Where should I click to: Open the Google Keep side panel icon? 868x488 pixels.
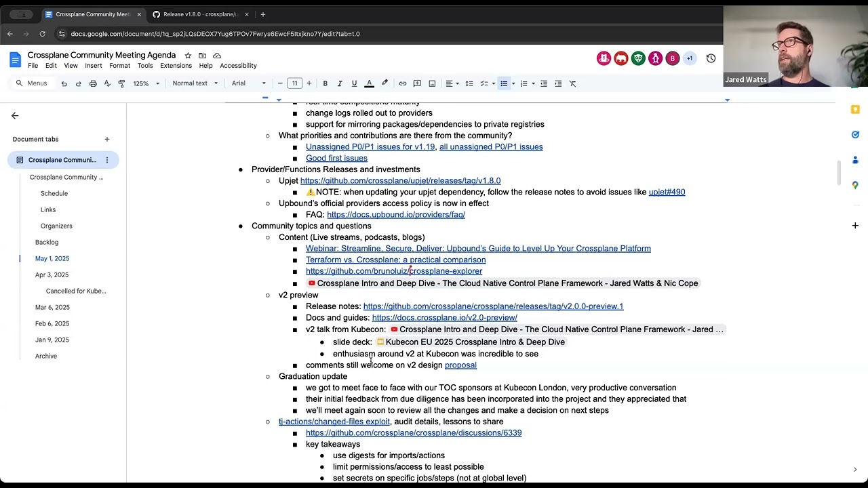coord(855,109)
